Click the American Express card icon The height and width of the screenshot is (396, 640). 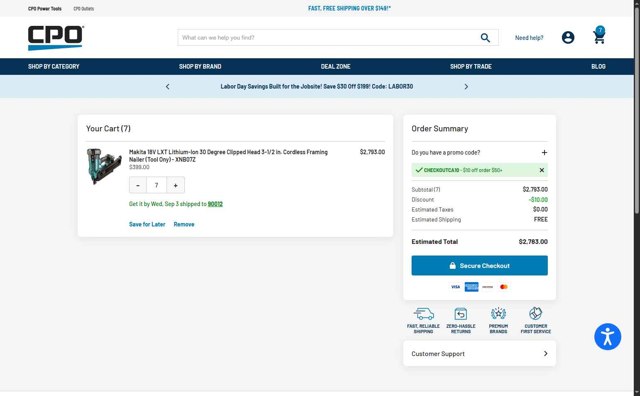471,287
